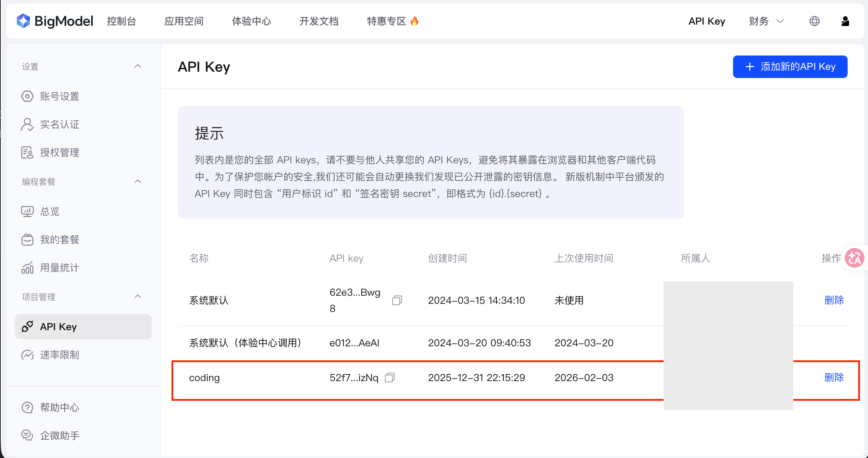Open 账号设置 account settings

[59, 96]
